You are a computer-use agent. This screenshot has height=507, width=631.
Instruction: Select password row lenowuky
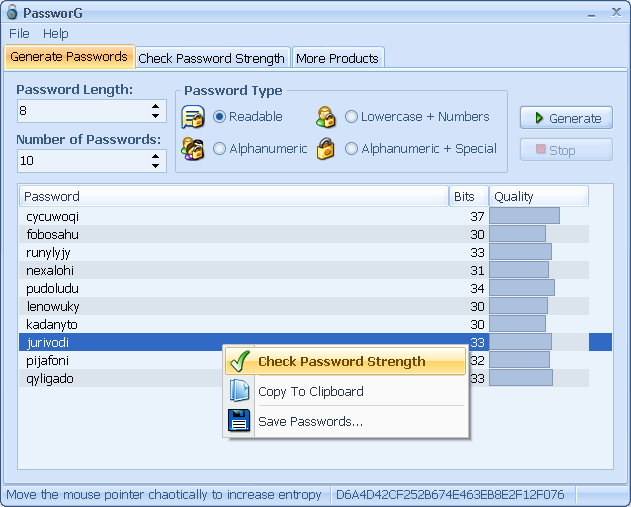point(304,307)
